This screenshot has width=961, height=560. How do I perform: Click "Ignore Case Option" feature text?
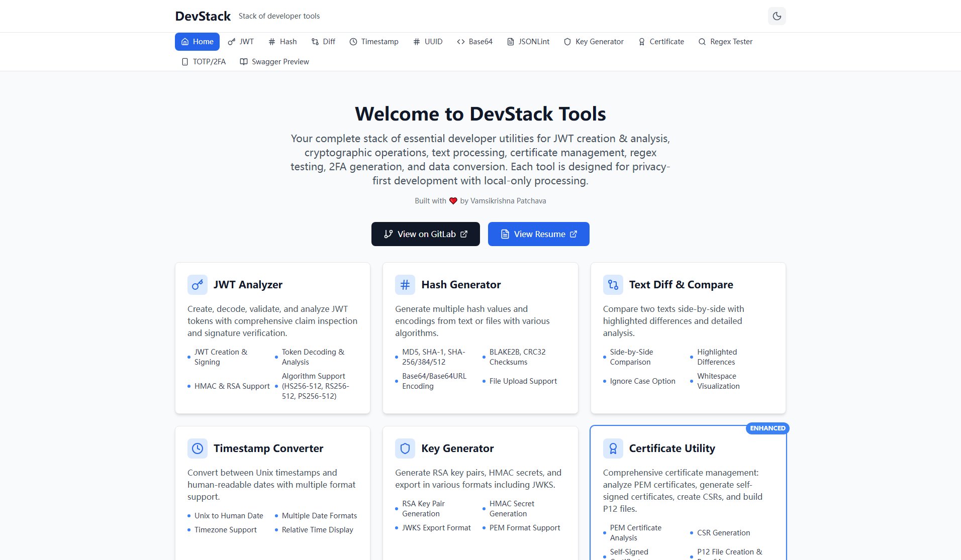642,381
